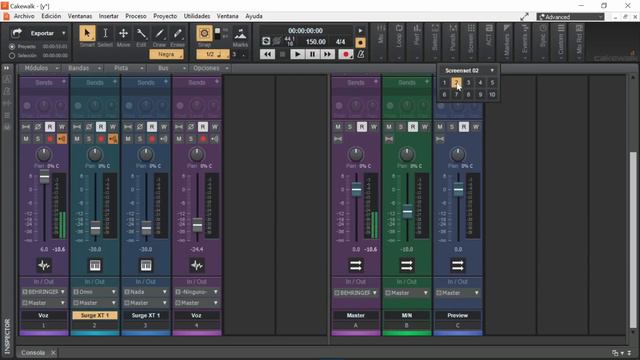Select the Erase tool

177,33
